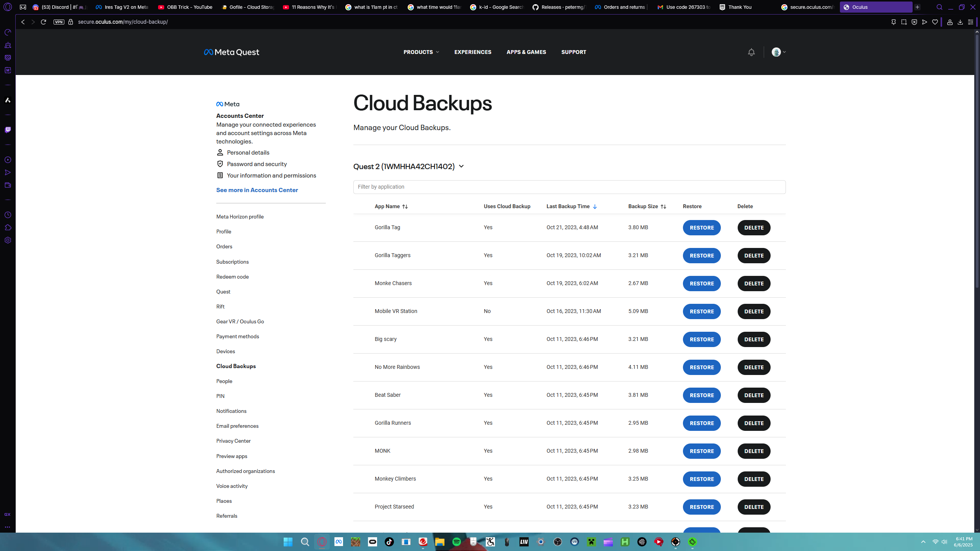Show hidden system tray icons
This screenshot has width=980, height=551.
tap(923, 542)
